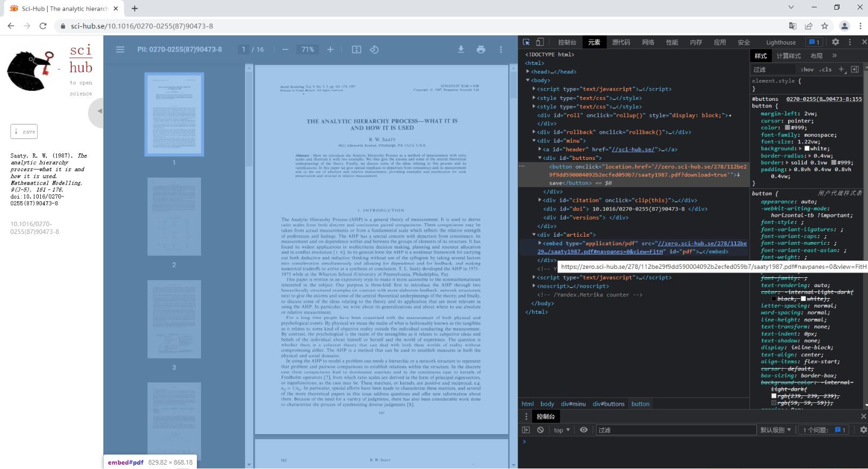Zoom in the PDF with plus button
The image size is (868, 469).
click(x=330, y=49)
